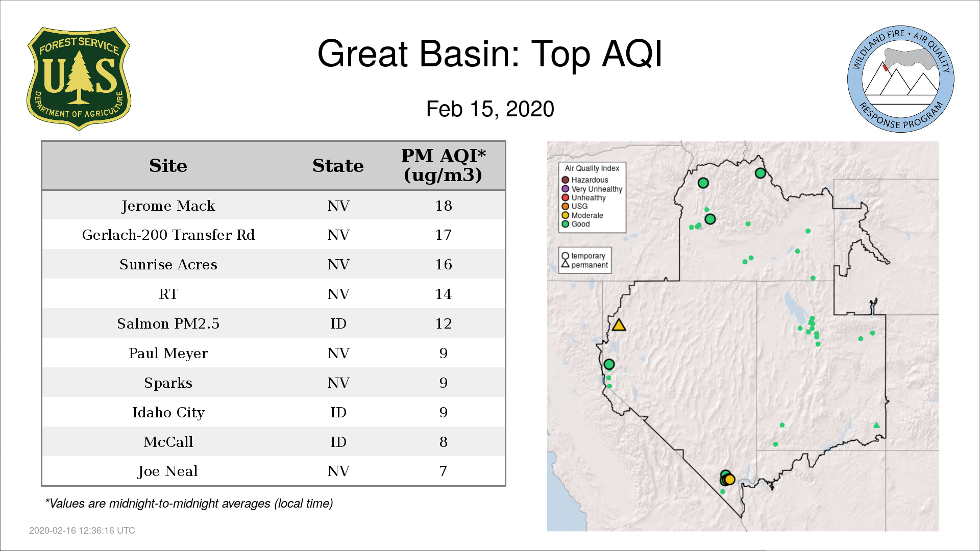Click the yellow triangle permanent monitor marker
980x551 pixels.
click(x=619, y=325)
